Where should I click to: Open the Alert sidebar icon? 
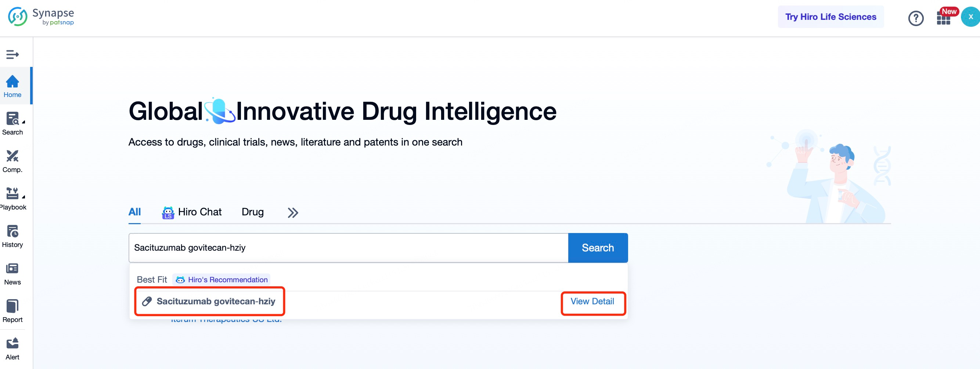[12, 348]
